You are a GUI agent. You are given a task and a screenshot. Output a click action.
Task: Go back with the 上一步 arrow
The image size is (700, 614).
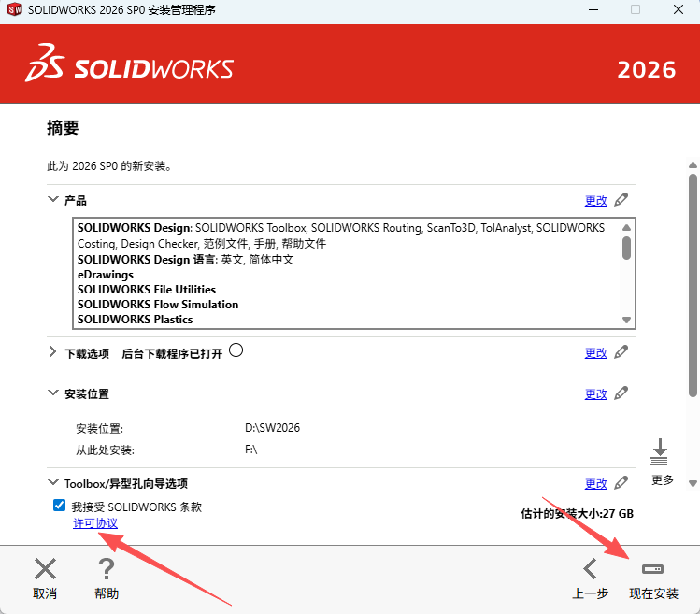pos(590,569)
